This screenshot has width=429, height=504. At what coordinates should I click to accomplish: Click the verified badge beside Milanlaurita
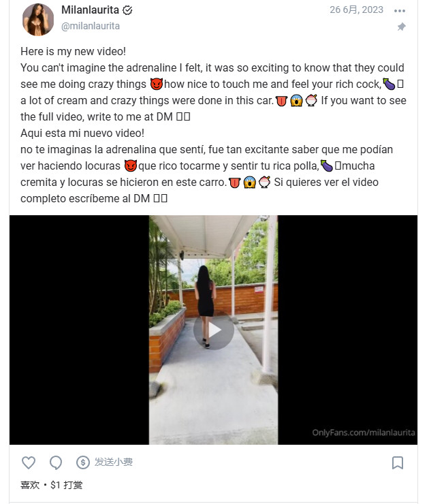(127, 11)
